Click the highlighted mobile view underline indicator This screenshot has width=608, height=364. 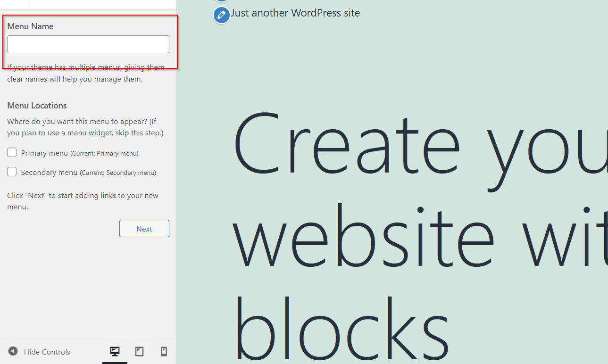click(115, 362)
